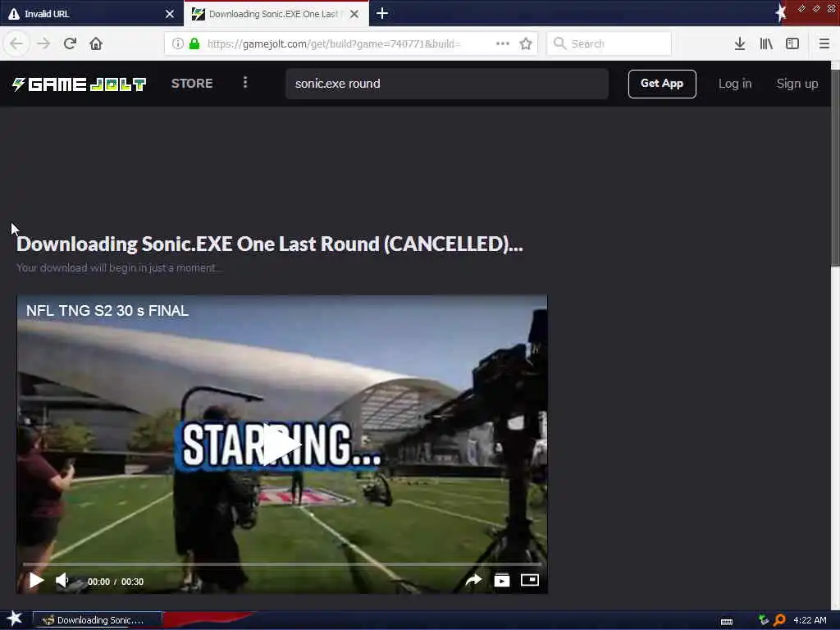Click the browser forward arrow
This screenshot has width=840, height=630.
tap(43, 43)
